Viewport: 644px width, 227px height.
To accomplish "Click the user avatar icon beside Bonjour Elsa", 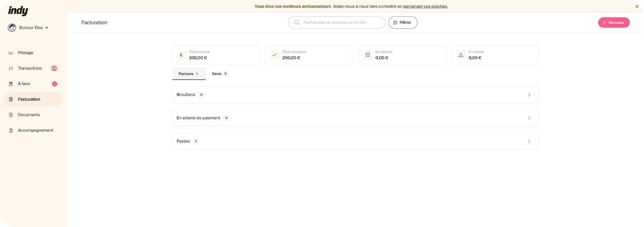I will (x=12, y=28).
